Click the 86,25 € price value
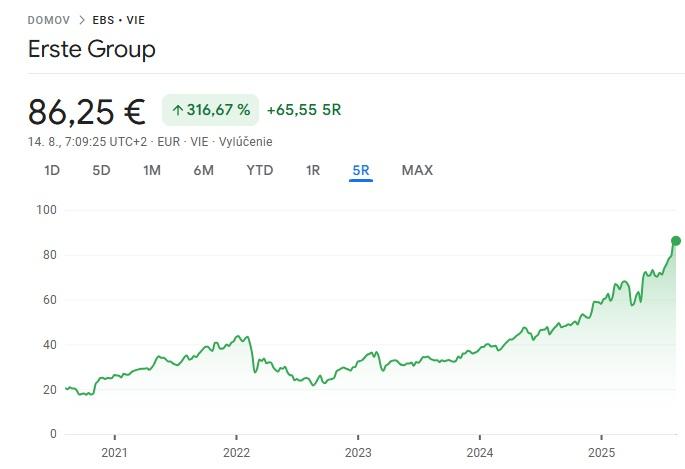This screenshot has width=685, height=469. tap(87, 111)
